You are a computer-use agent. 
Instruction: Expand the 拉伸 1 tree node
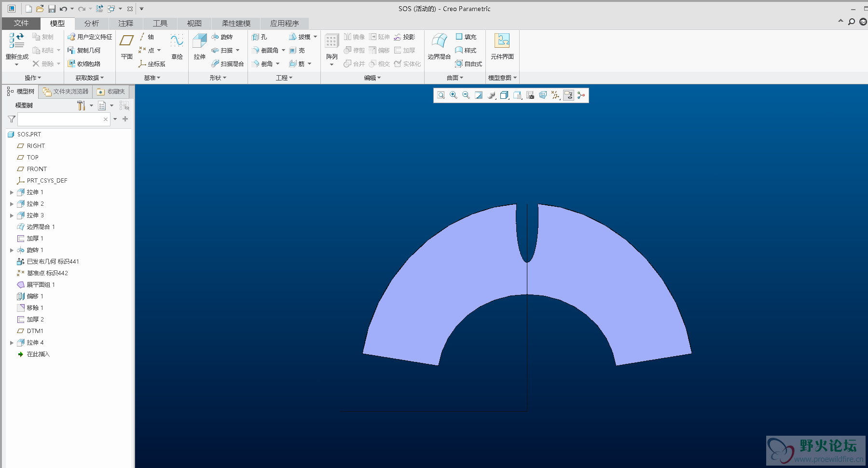coord(12,192)
